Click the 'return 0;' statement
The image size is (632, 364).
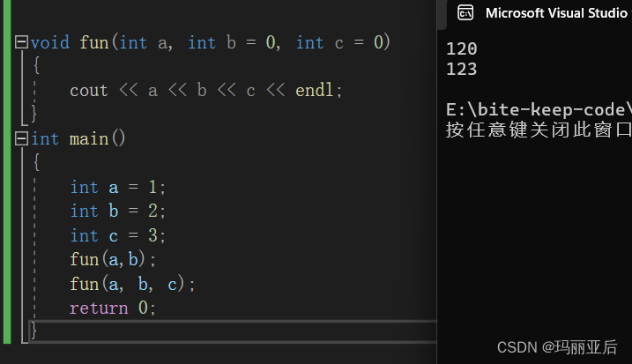[113, 308]
